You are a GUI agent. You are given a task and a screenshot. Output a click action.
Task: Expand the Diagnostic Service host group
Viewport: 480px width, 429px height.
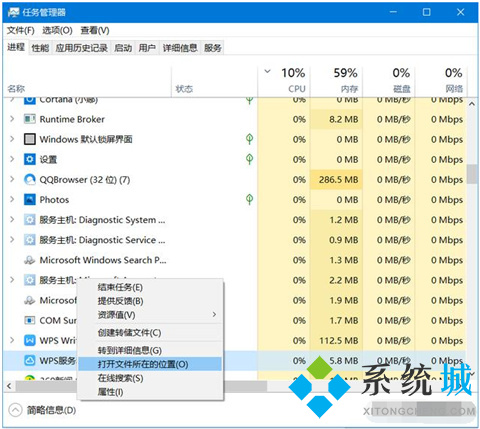pyautogui.click(x=12, y=240)
